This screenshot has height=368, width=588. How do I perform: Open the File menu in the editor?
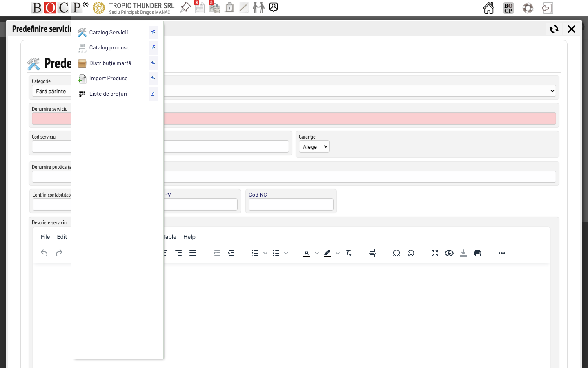click(45, 237)
